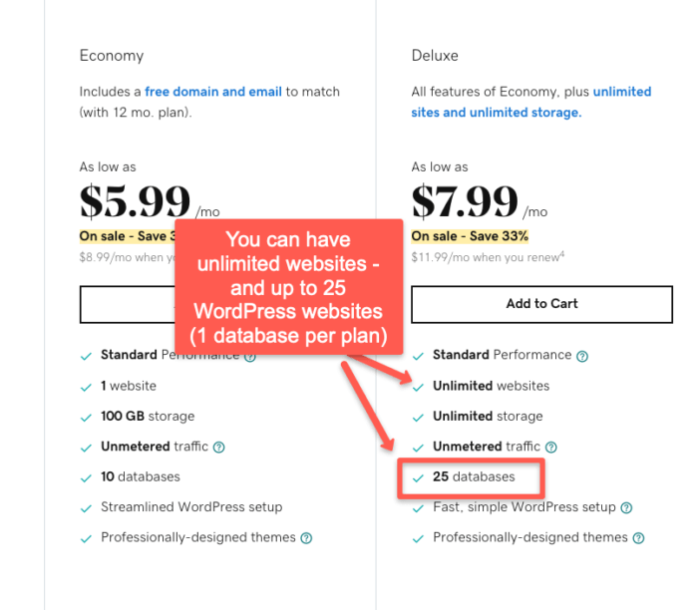Screen dimensions: 700x610
Task: Click Unlimited websites feature text
Action: point(491,386)
